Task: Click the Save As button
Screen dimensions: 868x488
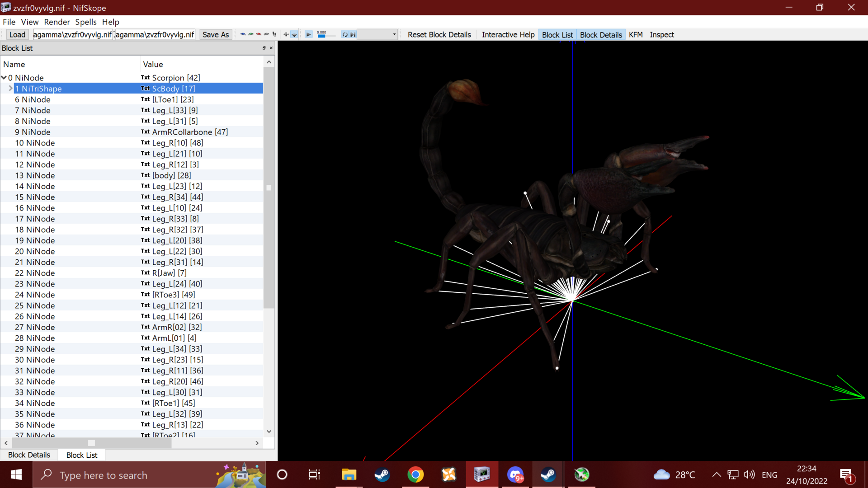Action: 216,34
